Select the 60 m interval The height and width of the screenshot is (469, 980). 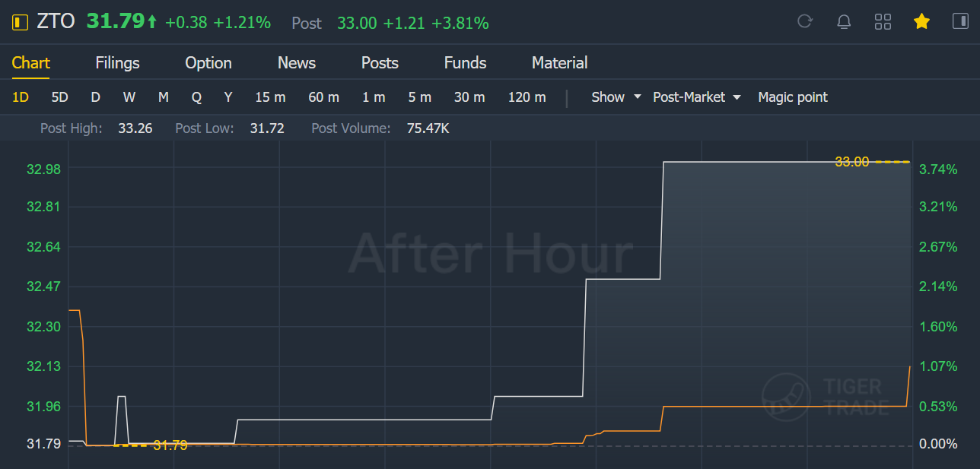click(323, 97)
